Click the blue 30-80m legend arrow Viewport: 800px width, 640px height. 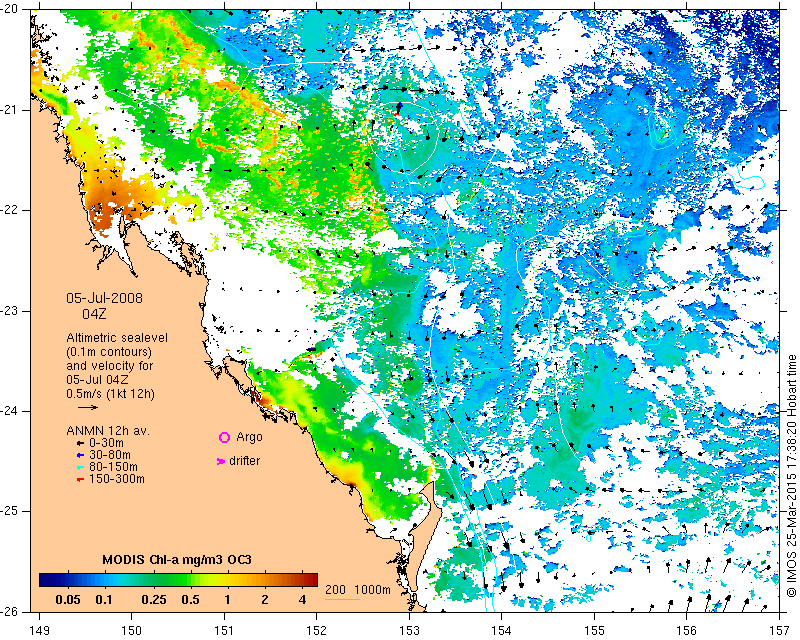(x=80, y=455)
